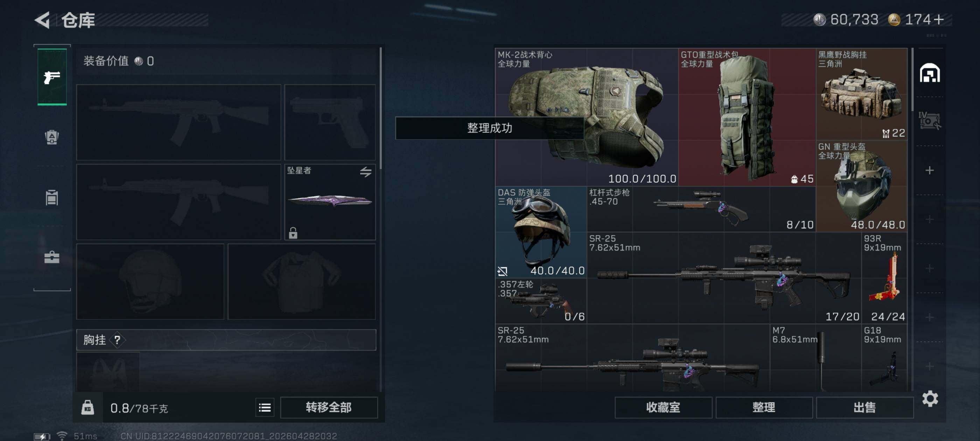
Task: Select the GTO重型战术包 backpack item
Action: 747,117
